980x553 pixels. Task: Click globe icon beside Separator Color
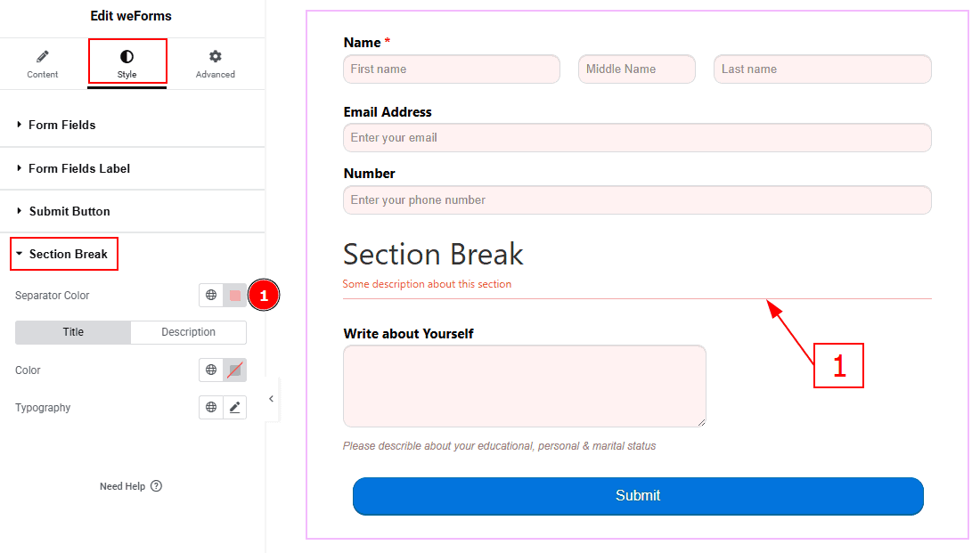click(x=211, y=295)
